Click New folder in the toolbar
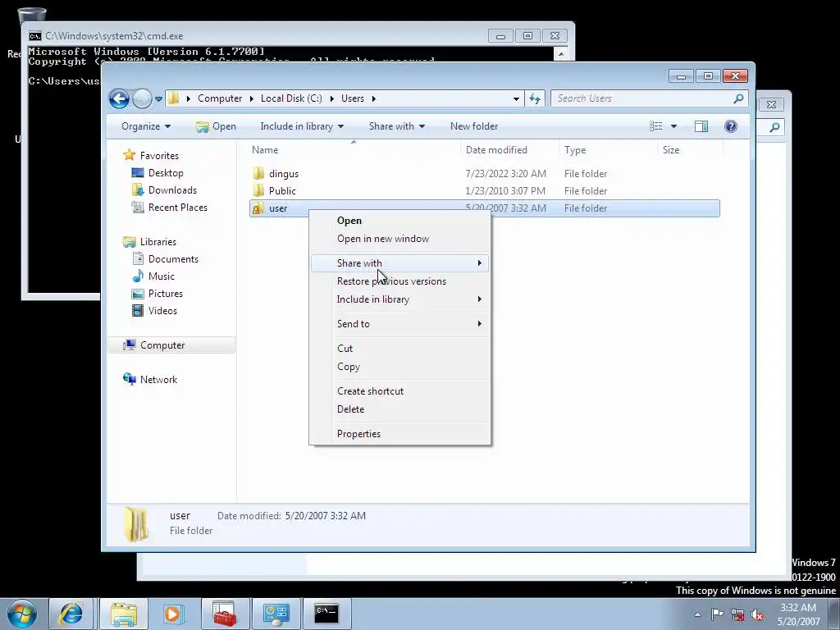 click(x=474, y=126)
